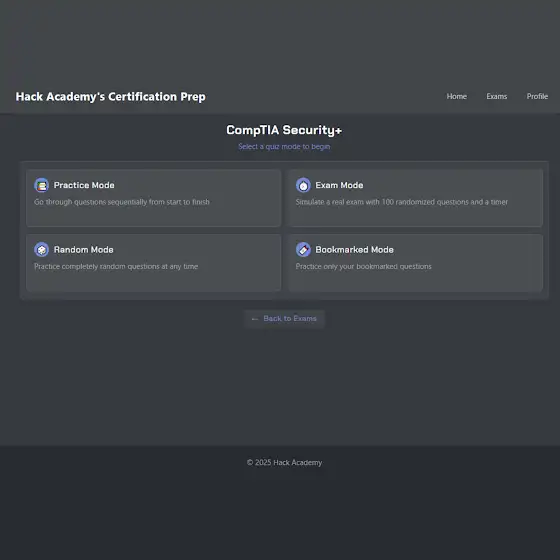Go to the Exams nav link

[x=496, y=96]
